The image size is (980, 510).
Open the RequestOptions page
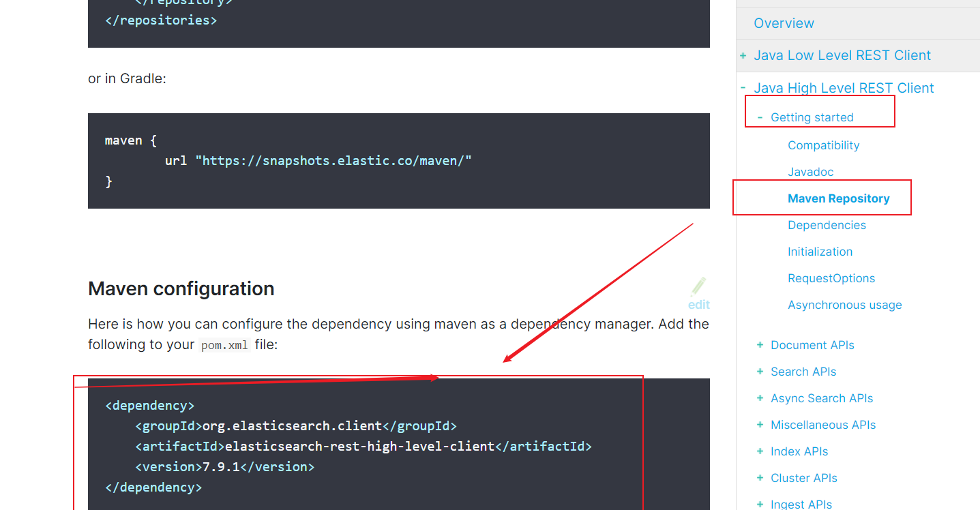pyautogui.click(x=831, y=278)
